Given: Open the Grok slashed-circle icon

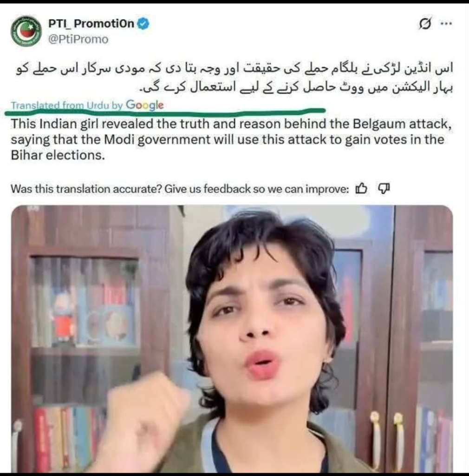Looking at the screenshot, I should pyautogui.click(x=425, y=23).
